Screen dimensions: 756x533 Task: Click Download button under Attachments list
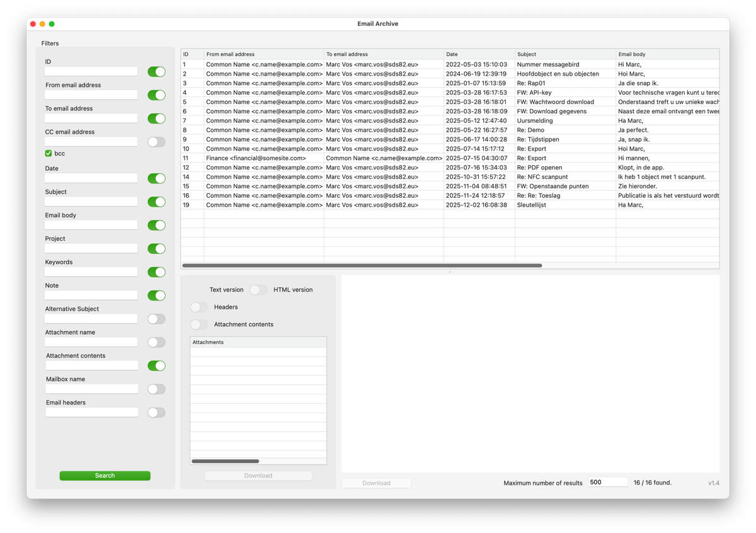point(258,476)
